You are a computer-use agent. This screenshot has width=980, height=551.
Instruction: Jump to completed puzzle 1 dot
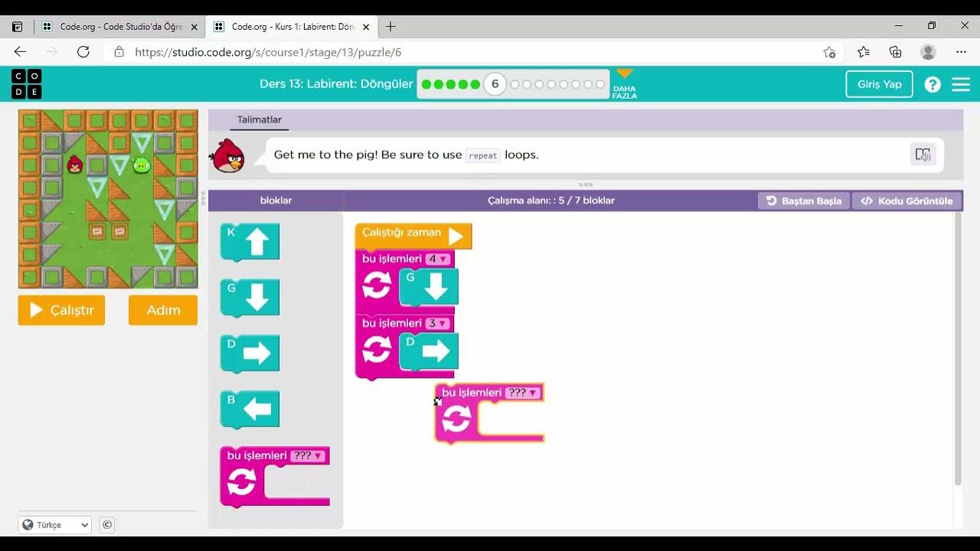click(426, 84)
